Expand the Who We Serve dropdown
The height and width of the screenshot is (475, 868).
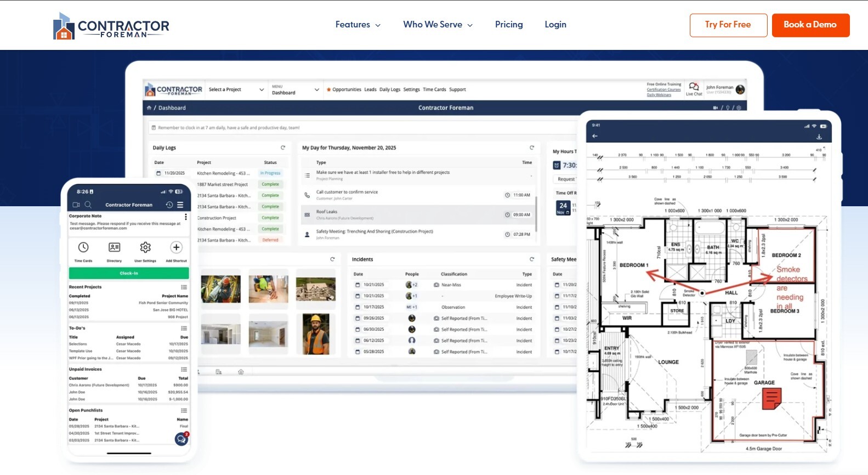pos(438,25)
